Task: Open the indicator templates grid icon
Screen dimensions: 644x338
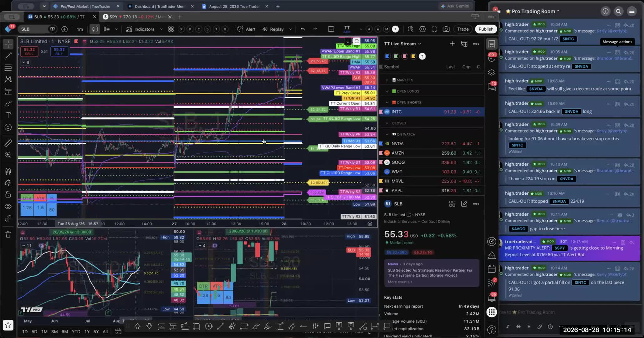Action: [x=171, y=29]
